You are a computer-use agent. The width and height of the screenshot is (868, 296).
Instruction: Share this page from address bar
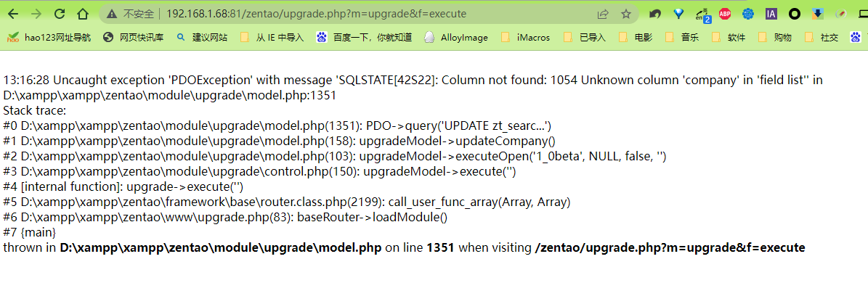point(603,14)
